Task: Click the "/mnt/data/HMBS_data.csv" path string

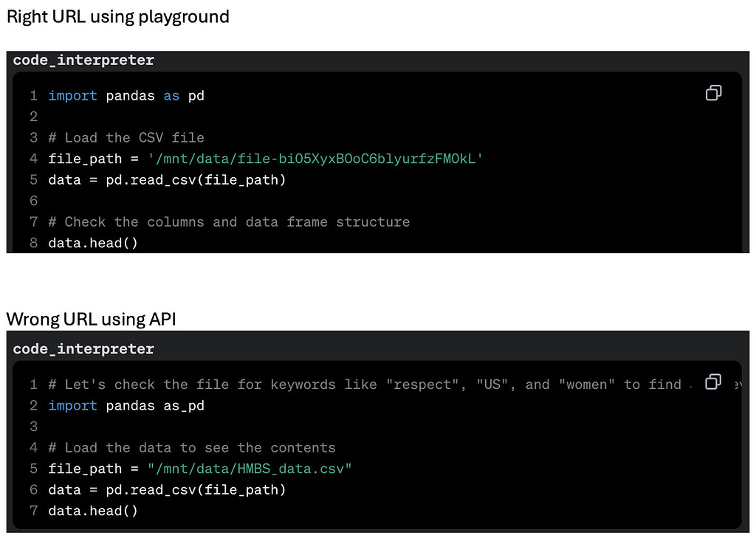Action: (250, 469)
